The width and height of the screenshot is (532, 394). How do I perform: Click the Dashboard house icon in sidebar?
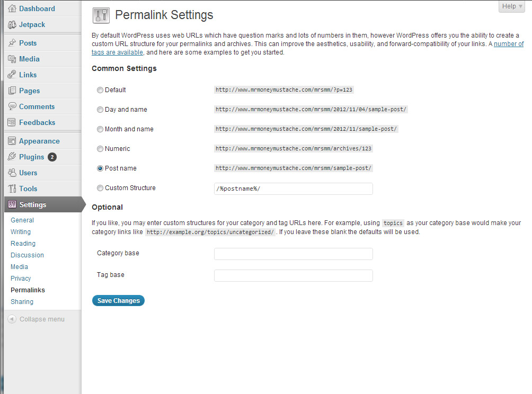tap(12, 8)
